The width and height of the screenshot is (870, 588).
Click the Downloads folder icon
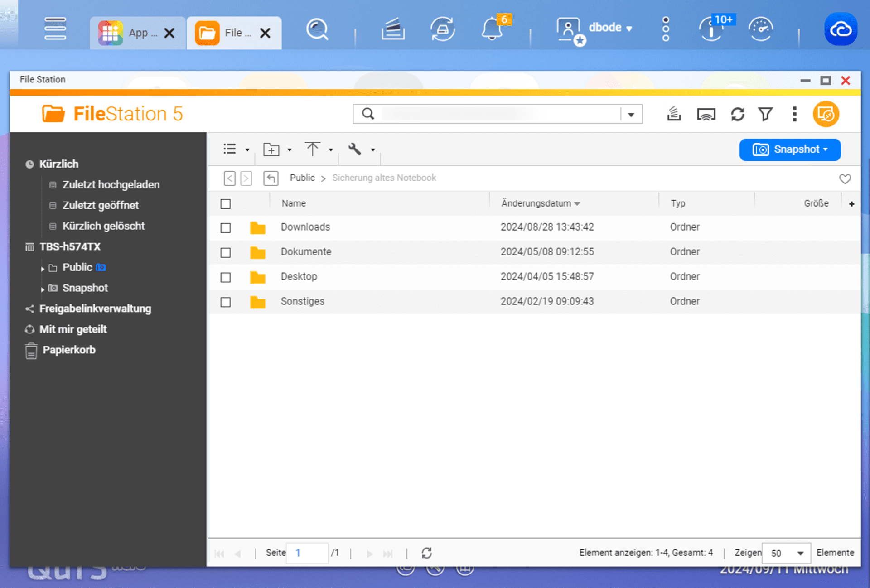258,227
